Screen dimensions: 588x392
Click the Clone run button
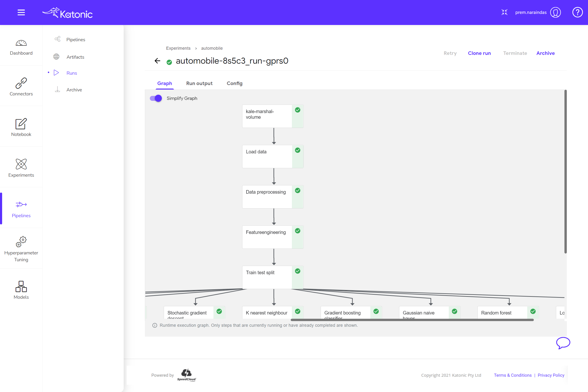(x=479, y=53)
